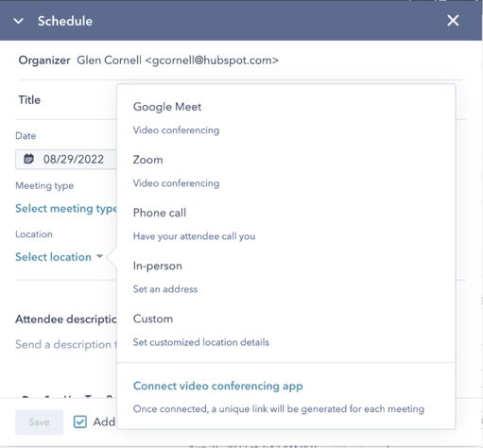Close the Schedule panel
Image resolution: width=483 pixels, height=448 pixels.
[453, 21]
